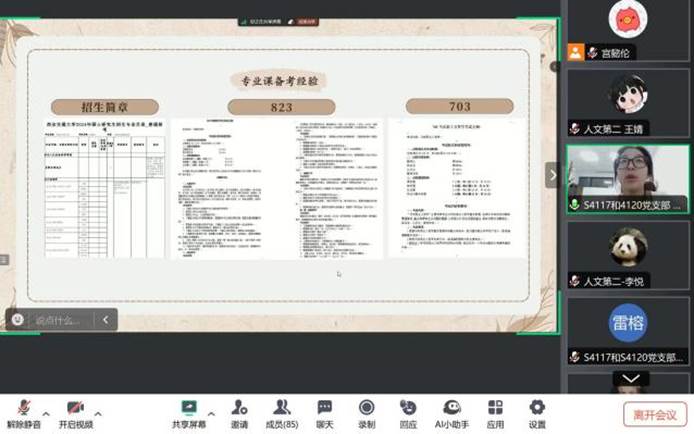Start recording with 录制 icon
694x434 pixels.
[366, 412]
